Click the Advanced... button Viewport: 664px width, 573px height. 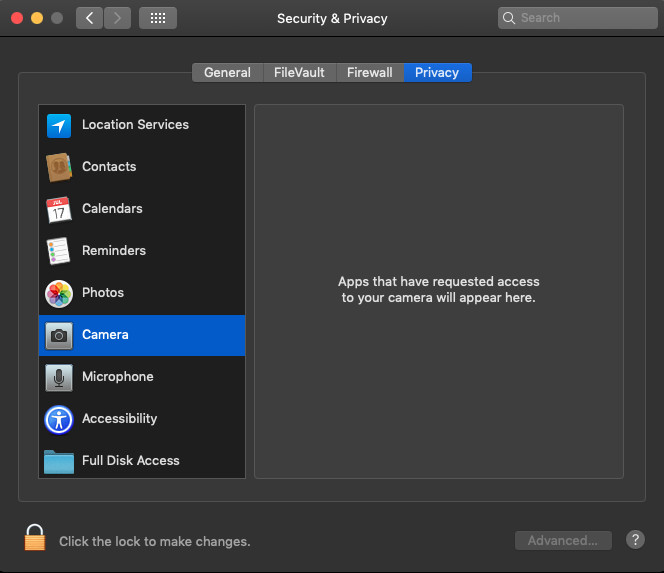coord(563,540)
